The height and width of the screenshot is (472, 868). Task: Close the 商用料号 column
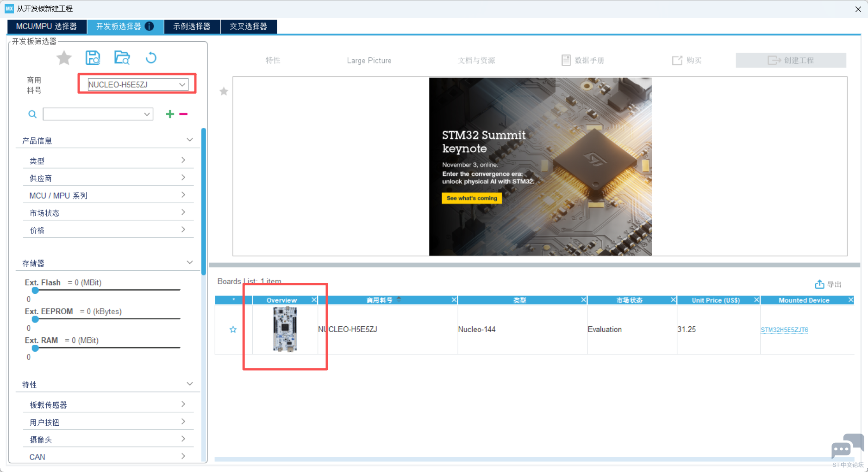pos(454,300)
